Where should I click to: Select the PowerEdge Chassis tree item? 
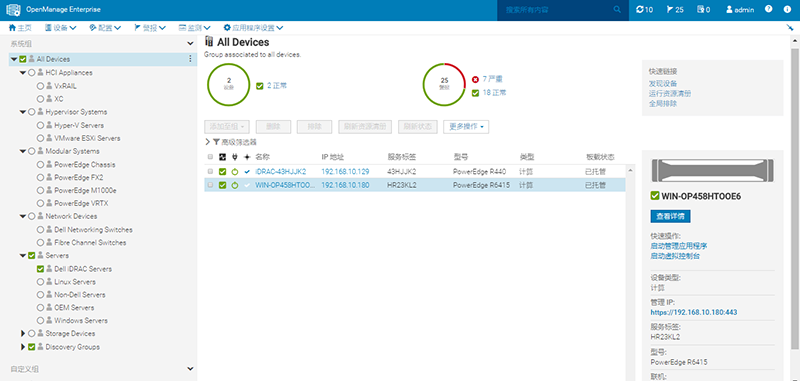point(84,165)
